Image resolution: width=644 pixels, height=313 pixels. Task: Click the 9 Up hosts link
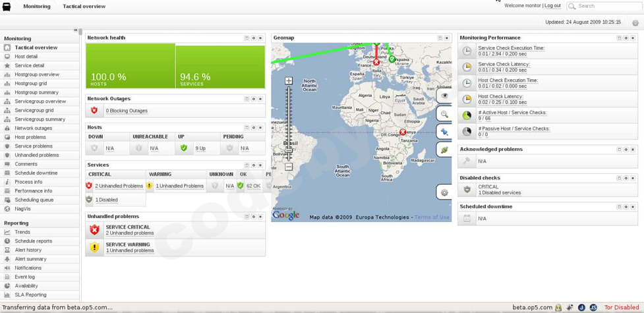click(200, 148)
